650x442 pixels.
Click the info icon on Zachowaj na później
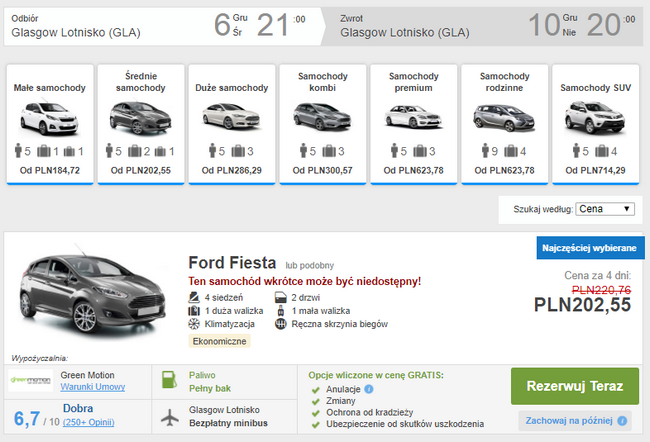click(x=622, y=421)
